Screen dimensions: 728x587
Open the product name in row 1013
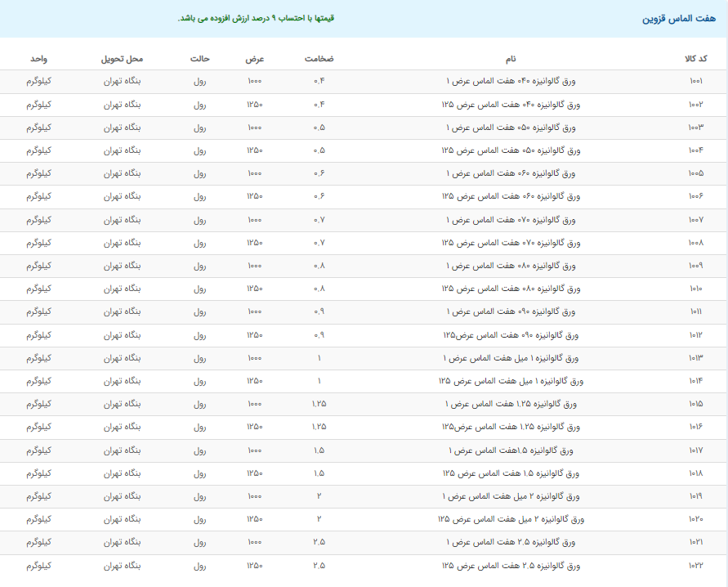pos(511,358)
